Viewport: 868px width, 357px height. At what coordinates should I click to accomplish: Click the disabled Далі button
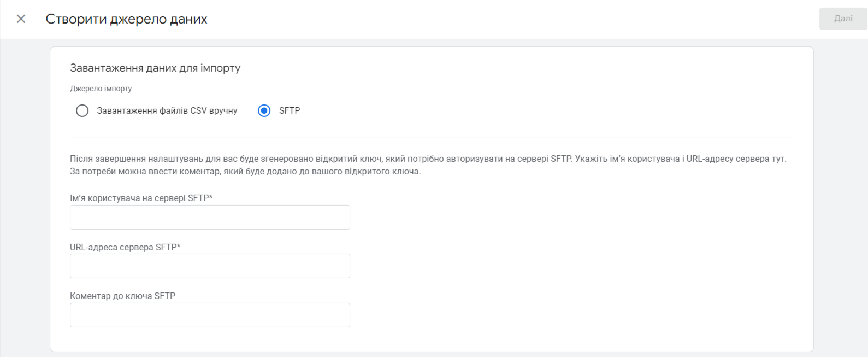pyautogui.click(x=843, y=19)
